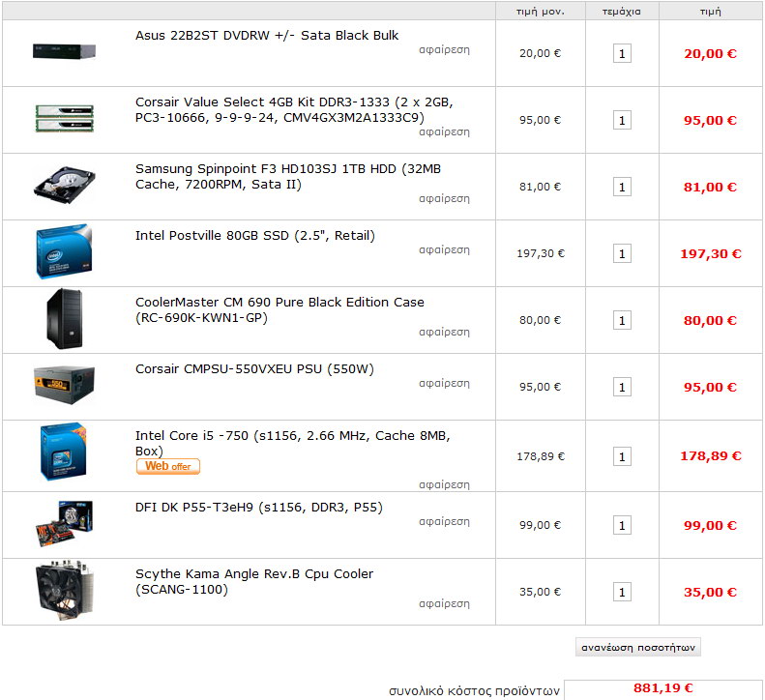Select quantity field of DFI DK P55 motherboard

click(622, 525)
